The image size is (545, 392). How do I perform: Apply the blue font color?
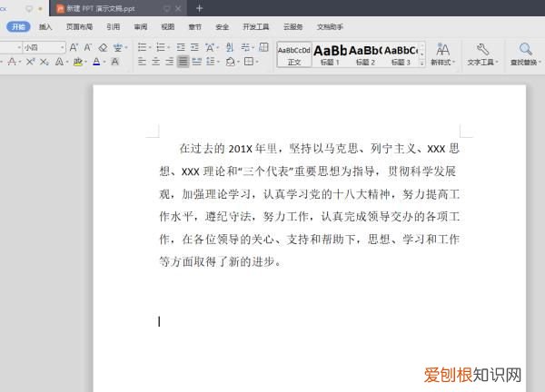tap(96, 62)
